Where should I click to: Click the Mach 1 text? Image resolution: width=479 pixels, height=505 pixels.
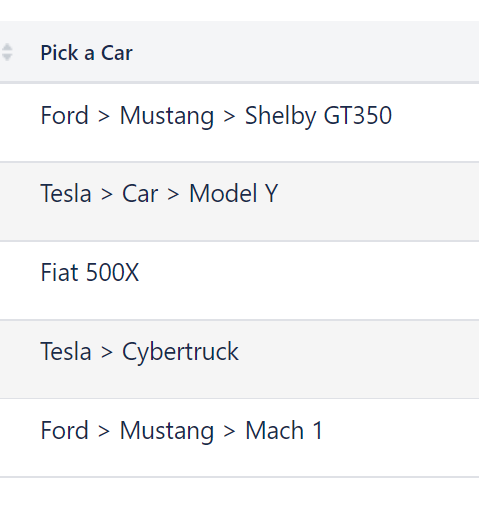pos(284,430)
